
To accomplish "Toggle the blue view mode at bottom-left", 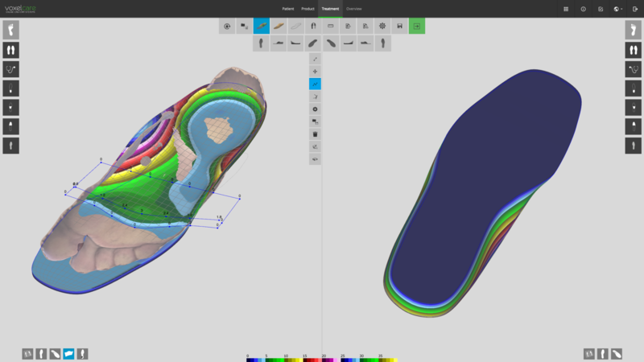I will point(68,354).
